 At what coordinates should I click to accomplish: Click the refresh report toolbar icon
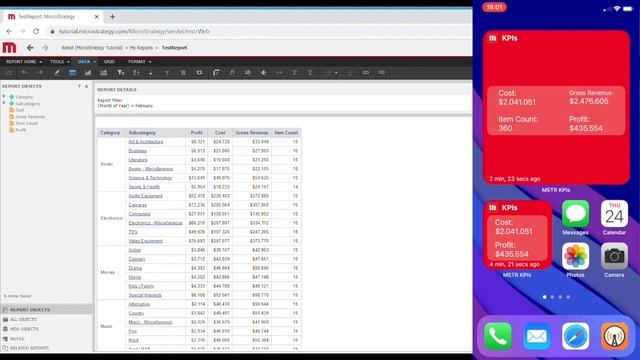point(199,73)
